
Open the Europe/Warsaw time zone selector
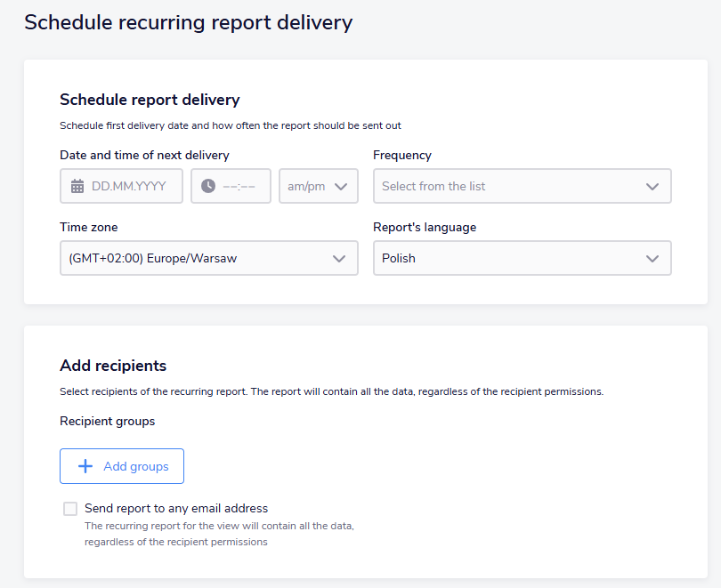[208, 258]
